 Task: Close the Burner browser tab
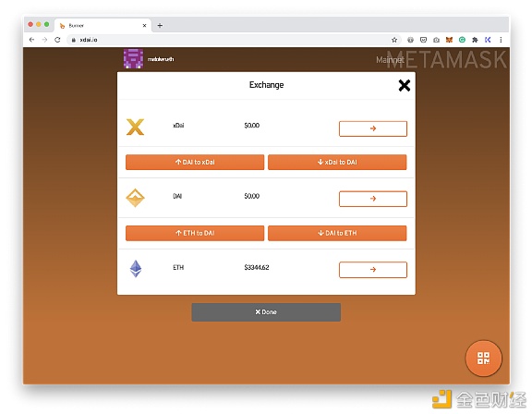(144, 26)
